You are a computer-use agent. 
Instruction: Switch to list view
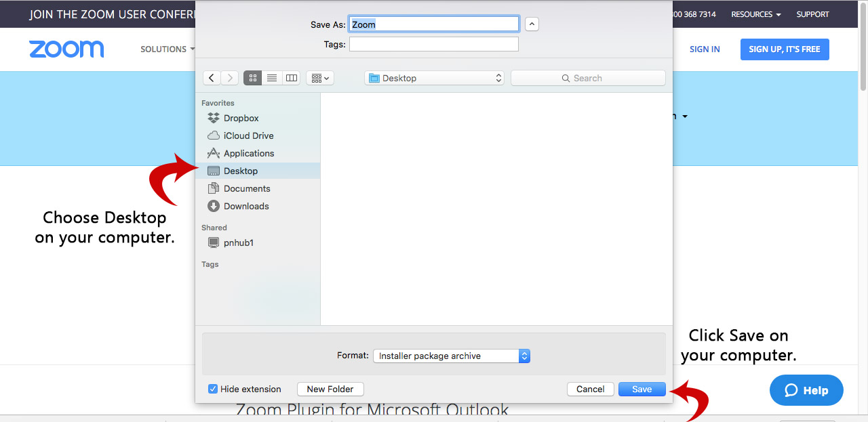[x=272, y=78]
